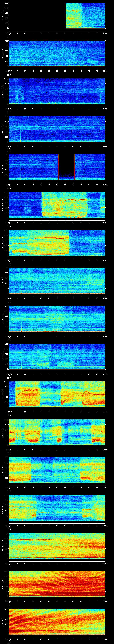Click the '21:00' end-of-axis label
Image resolution: width=114 pixels, height=644 pixels.
tap(105, 450)
